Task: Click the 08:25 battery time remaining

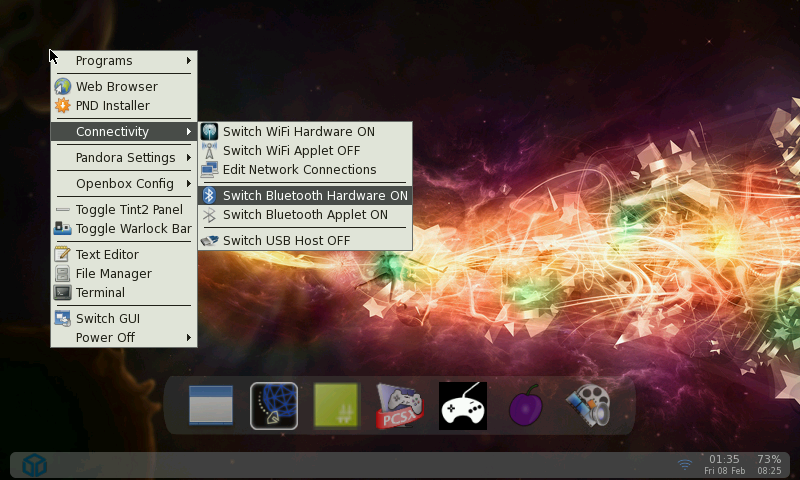Action: [769, 471]
